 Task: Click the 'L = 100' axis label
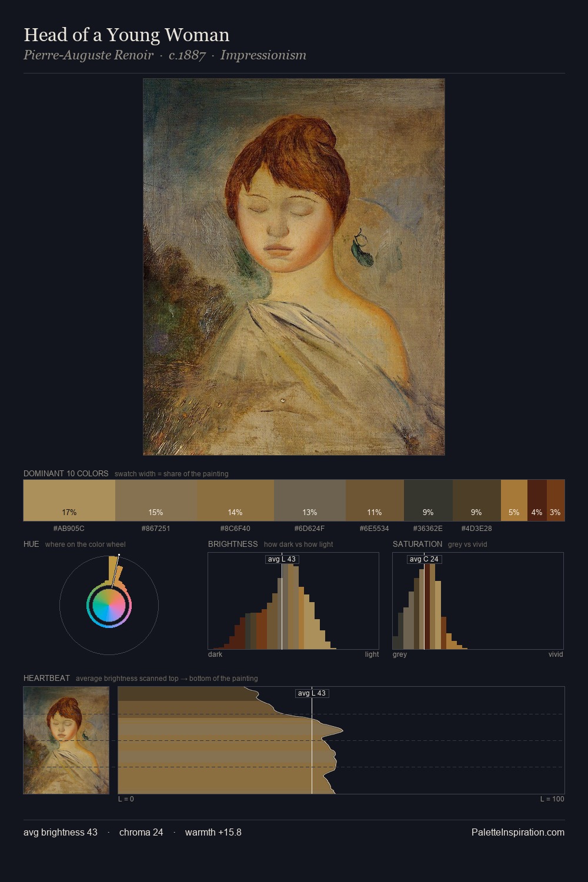(x=552, y=799)
